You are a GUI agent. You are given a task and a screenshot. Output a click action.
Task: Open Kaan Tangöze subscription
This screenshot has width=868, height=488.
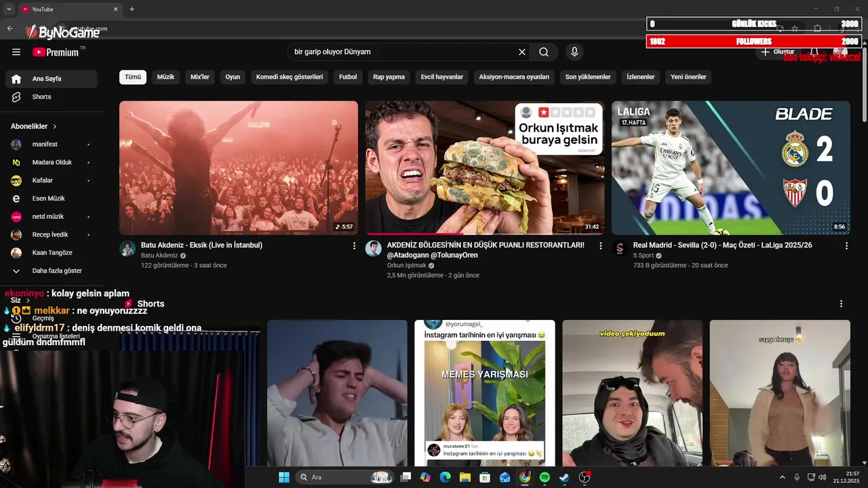[x=52, y=253]
